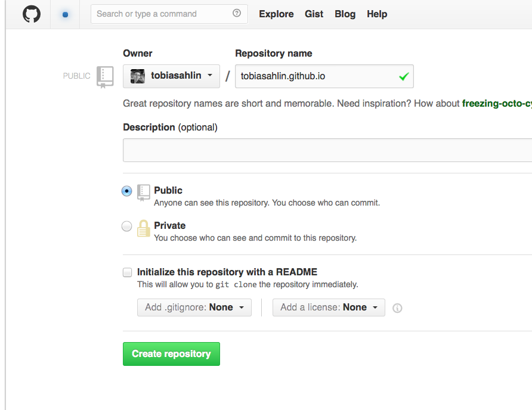Open the Blog navigation link
The image size is (532, 410).
click(345, 14)
